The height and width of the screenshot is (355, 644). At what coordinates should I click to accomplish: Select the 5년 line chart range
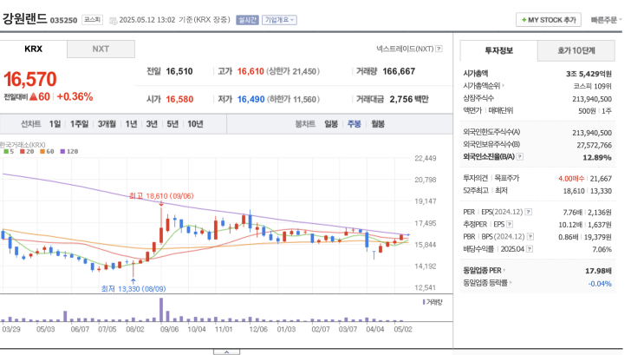pyautogui.click(x=172, y=124)
